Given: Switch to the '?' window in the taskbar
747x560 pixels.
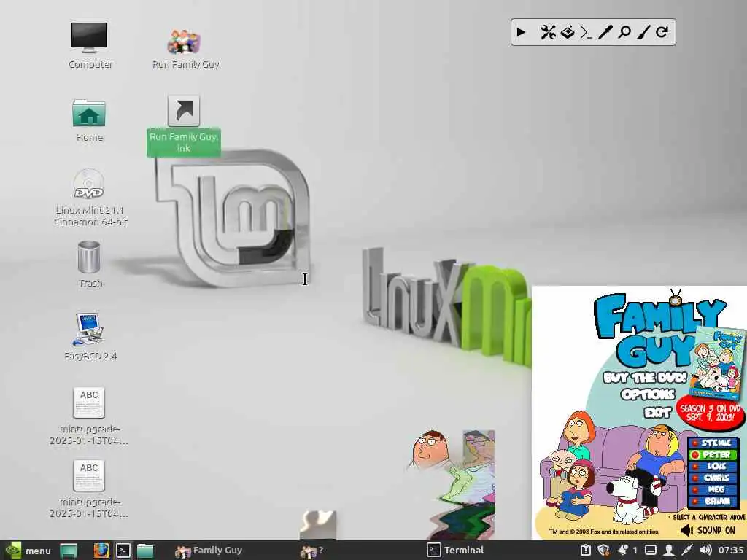Looking at the screenshot, I should coord(312,551).
